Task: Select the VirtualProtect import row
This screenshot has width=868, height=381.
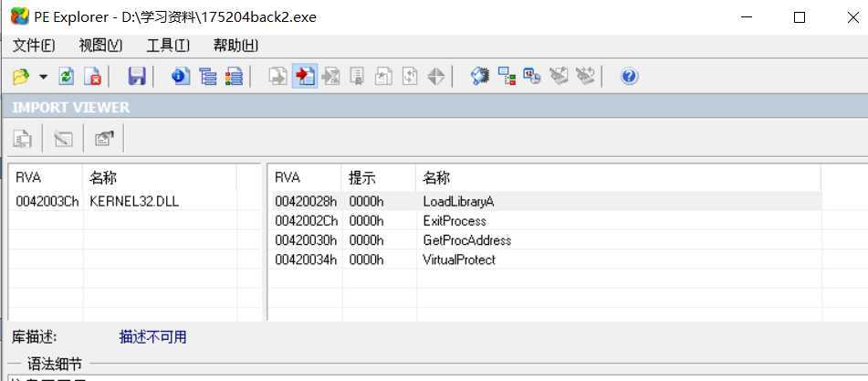Action: tap(545, 259)
